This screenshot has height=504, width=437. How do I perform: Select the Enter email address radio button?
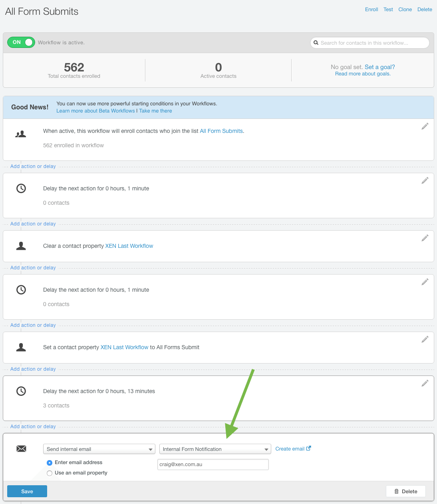coord(50,462)
